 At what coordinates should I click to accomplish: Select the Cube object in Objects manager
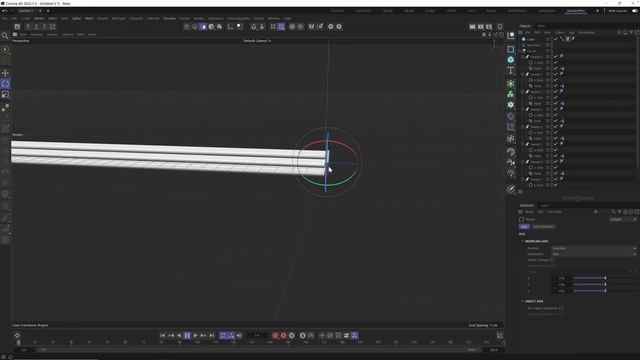[x=531, y=39]
